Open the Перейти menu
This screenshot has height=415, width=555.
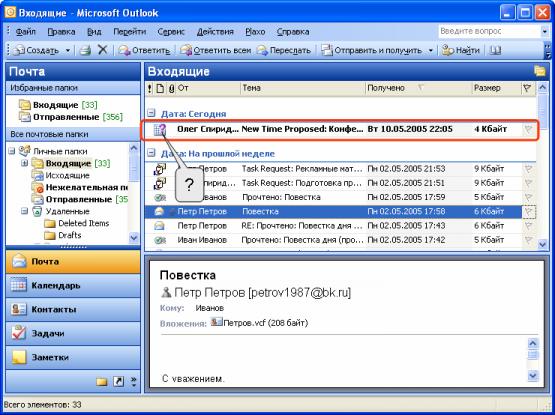130,32
